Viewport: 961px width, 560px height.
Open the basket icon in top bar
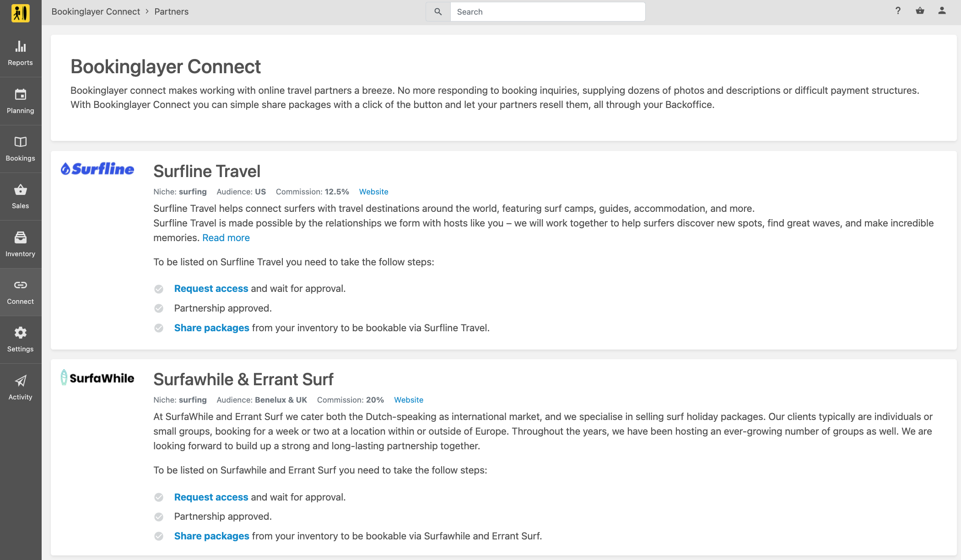(920, 11)
